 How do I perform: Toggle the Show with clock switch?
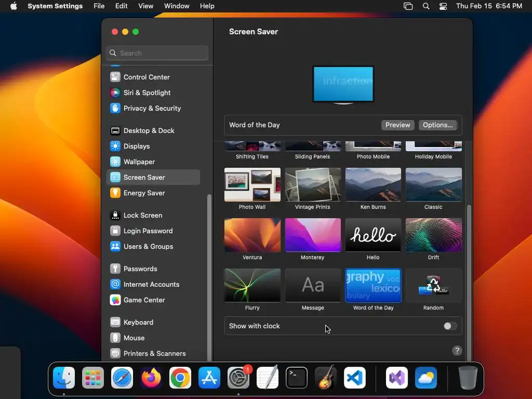[450, 326]
